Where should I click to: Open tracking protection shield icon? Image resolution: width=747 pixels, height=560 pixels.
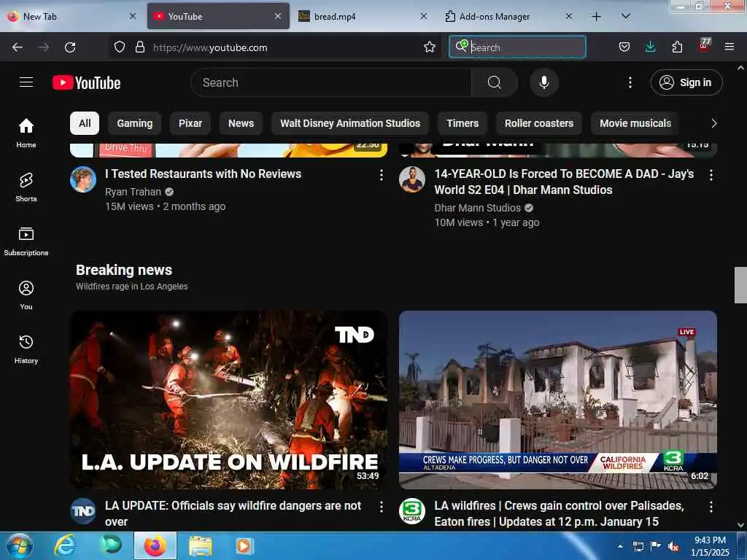point(120,47)
